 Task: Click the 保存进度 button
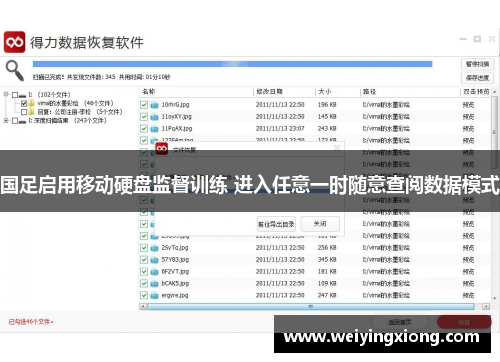tap(477, 78)
